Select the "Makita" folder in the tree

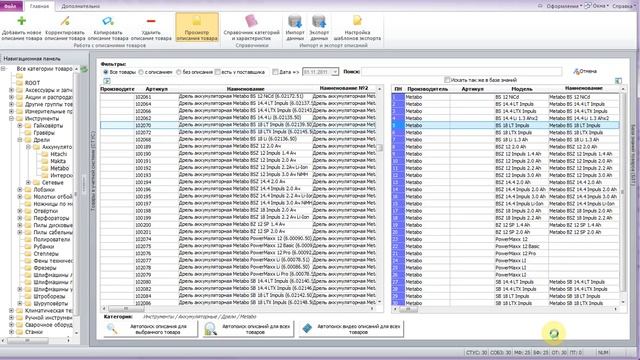pos(58,161)
